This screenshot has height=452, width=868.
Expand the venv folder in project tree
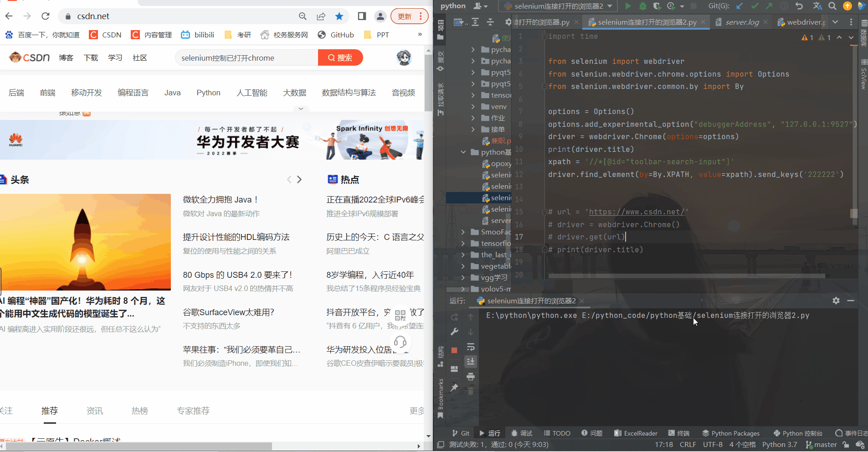[473, 107]
